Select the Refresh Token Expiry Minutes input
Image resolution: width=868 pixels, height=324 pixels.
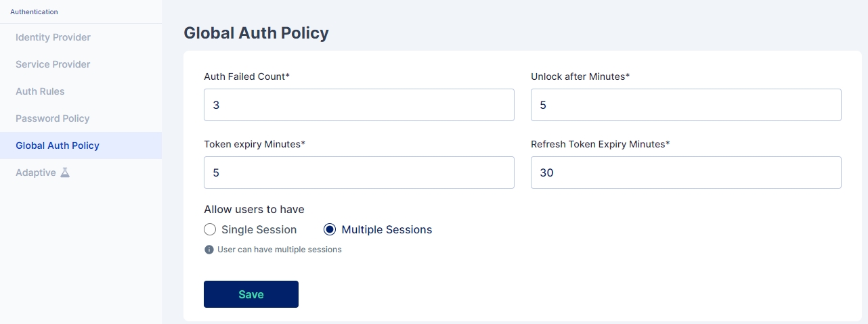(686, 172)
